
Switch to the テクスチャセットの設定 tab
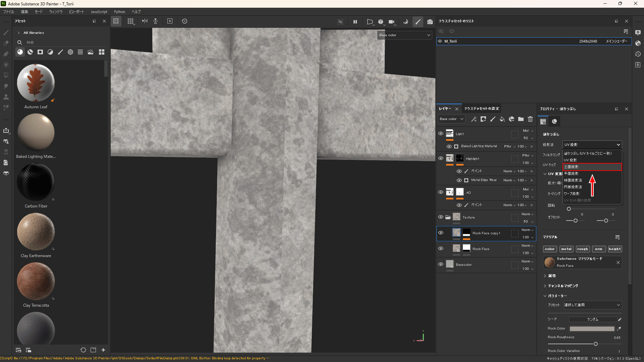482,109
